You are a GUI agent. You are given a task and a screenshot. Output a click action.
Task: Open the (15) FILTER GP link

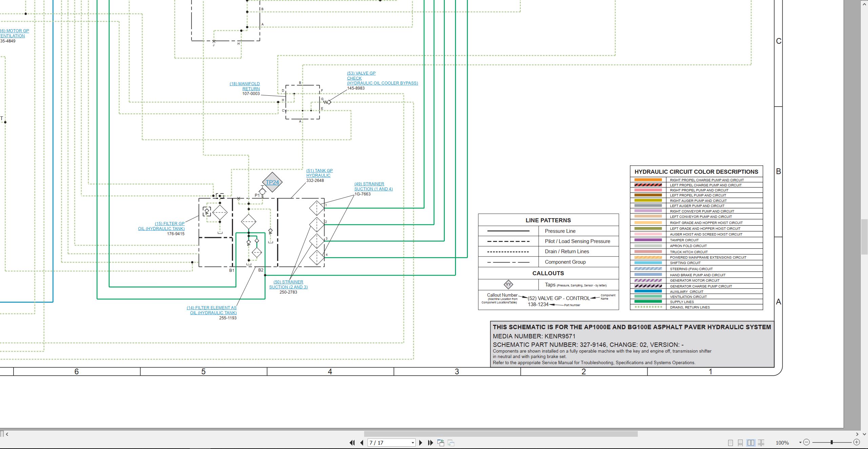(x=161, y=226)
